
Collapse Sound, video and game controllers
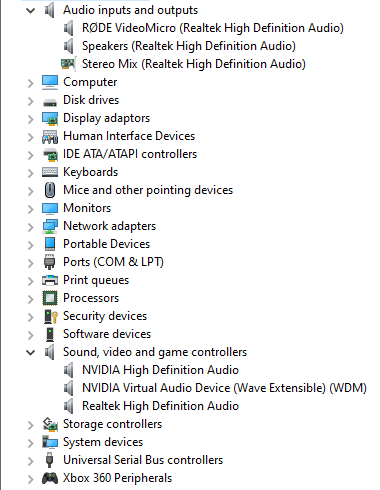[x=31, y=352]
